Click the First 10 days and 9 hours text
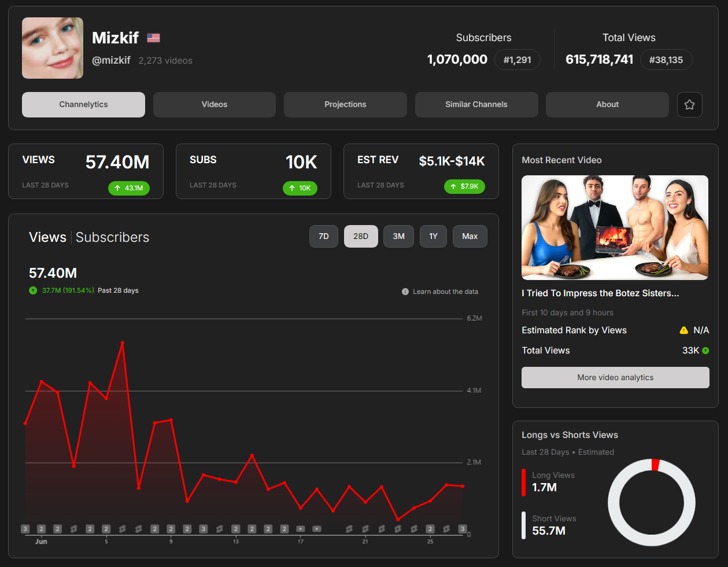This screenshot has height=567, width=728. (567, 312)
